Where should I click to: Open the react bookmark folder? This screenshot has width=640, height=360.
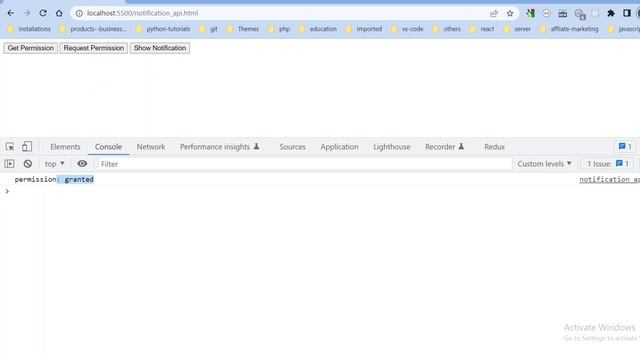(482, 29)
